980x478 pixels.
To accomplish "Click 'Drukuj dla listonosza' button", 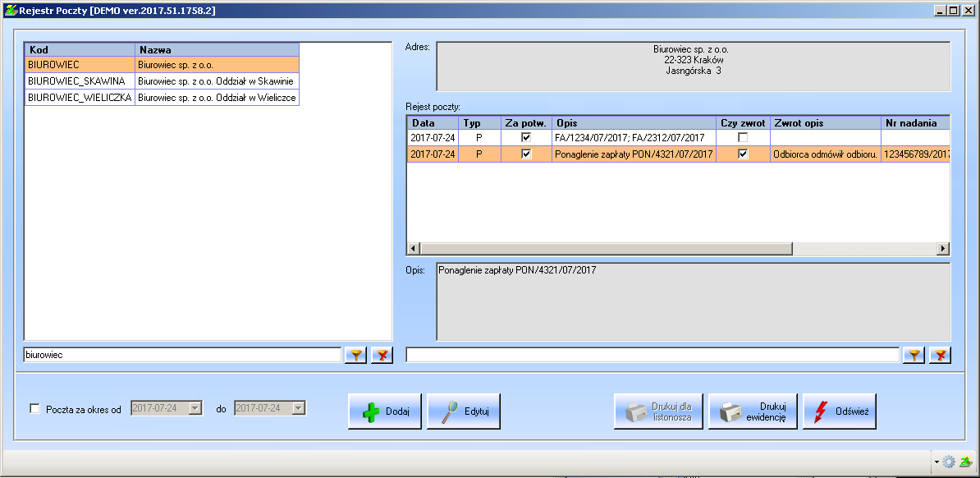I will [659, 411].
